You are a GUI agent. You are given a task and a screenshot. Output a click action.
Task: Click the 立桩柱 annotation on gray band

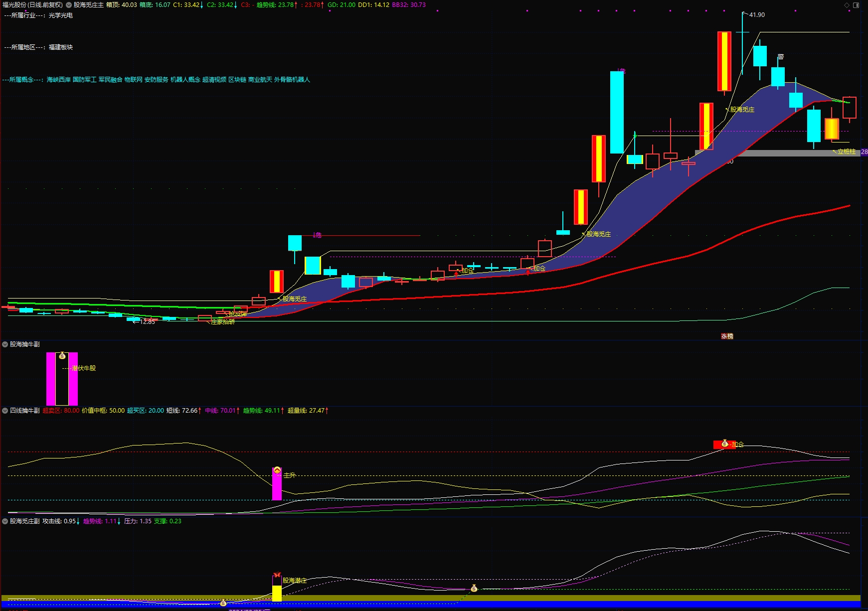(x=847, y=152)
